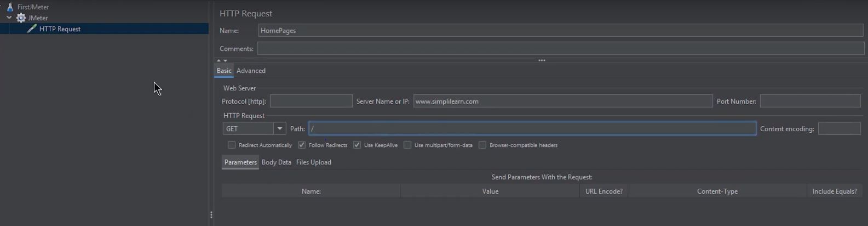Click the Port Number input field
This screenshot has height=226, width=868.
click(809, 101)
